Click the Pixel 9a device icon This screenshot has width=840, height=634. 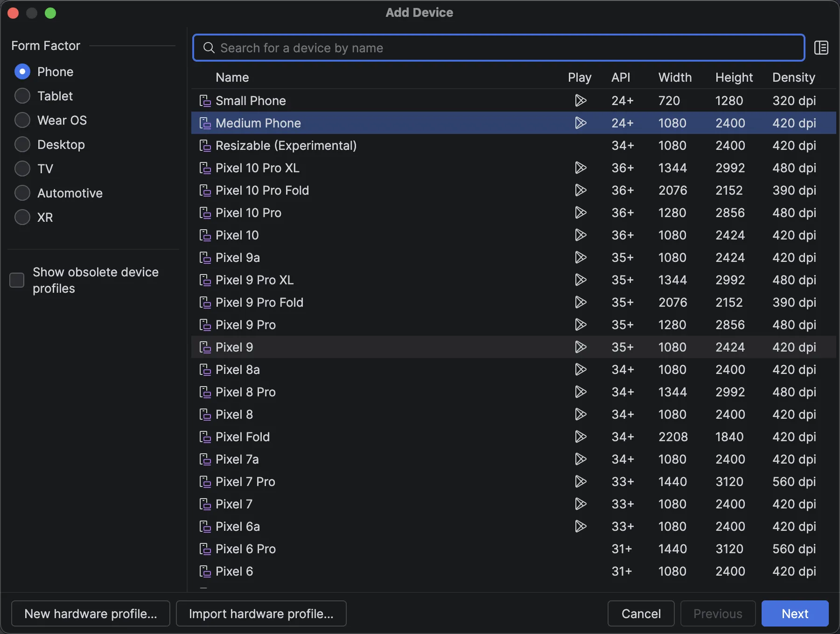[205, 258]
